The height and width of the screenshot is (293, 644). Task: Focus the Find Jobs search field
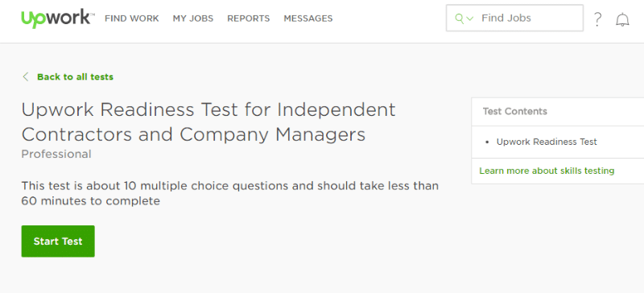(514, 18)
